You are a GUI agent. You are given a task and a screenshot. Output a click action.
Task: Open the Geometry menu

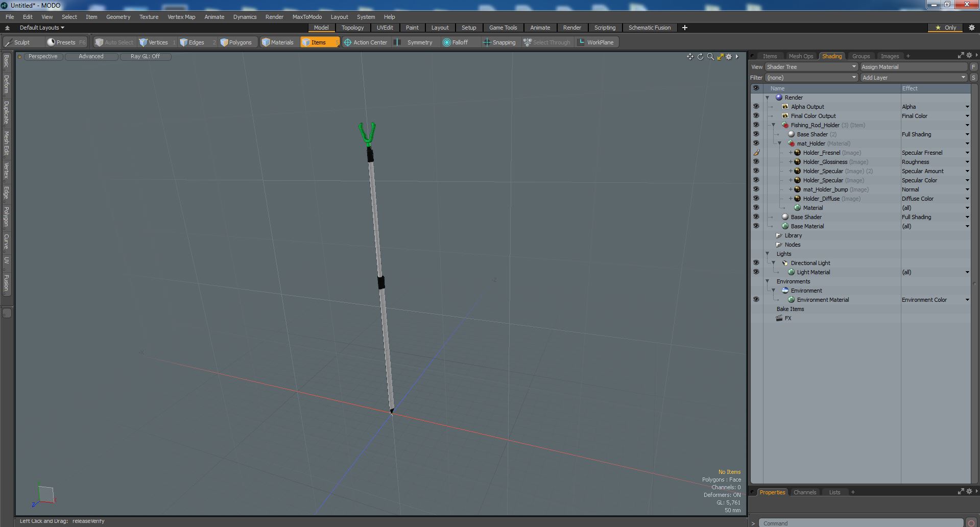pos(118,17)
